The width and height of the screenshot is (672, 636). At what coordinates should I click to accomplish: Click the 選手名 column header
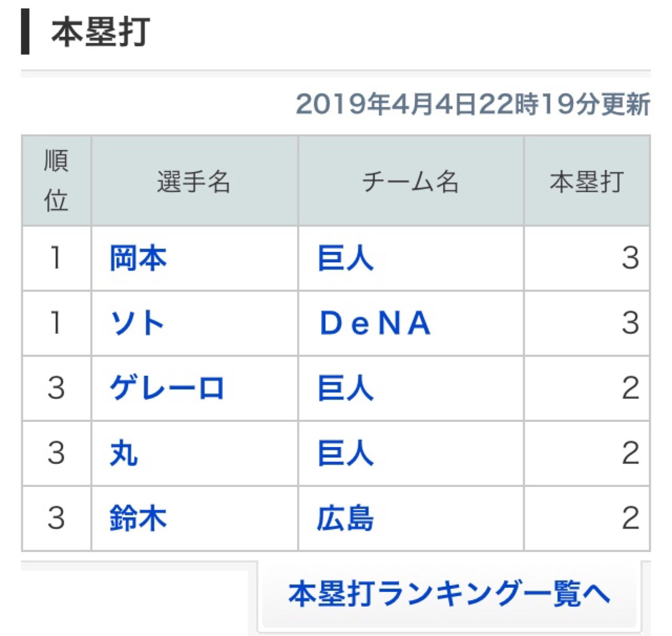[x=194, y=182]
